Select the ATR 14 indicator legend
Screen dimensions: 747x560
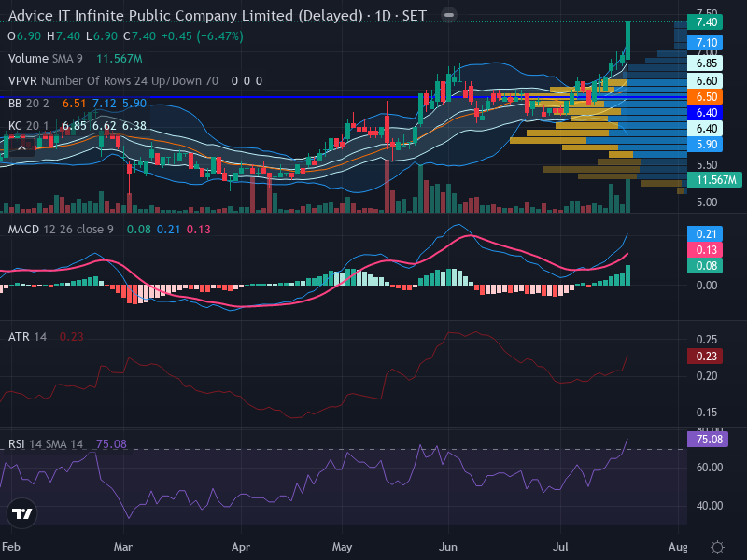[x=46, y=337]
